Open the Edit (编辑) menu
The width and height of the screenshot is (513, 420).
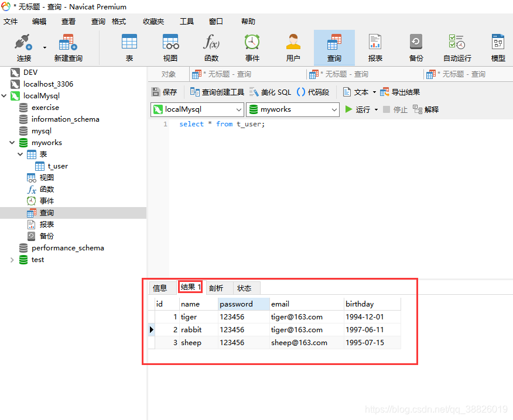tap(39, 22)
